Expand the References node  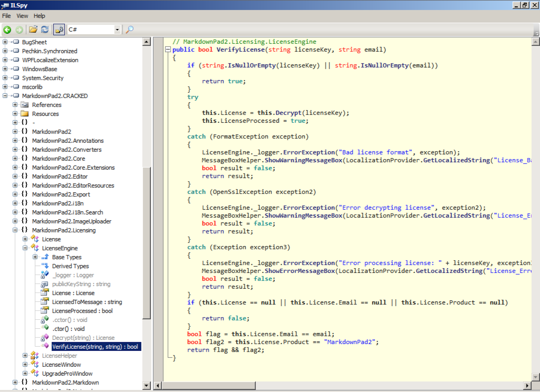click(15, 105)
